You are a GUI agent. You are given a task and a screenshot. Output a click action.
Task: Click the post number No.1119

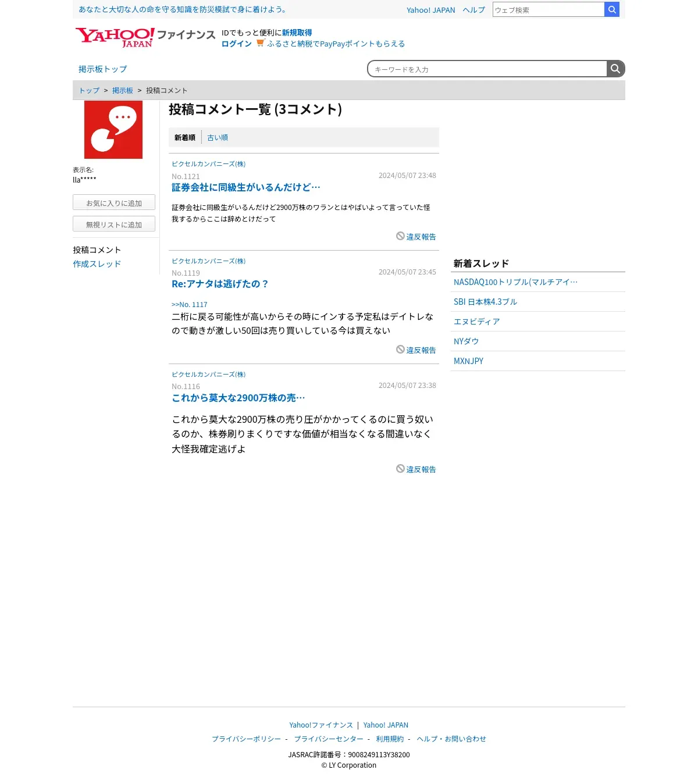click(x=186, y=273)
